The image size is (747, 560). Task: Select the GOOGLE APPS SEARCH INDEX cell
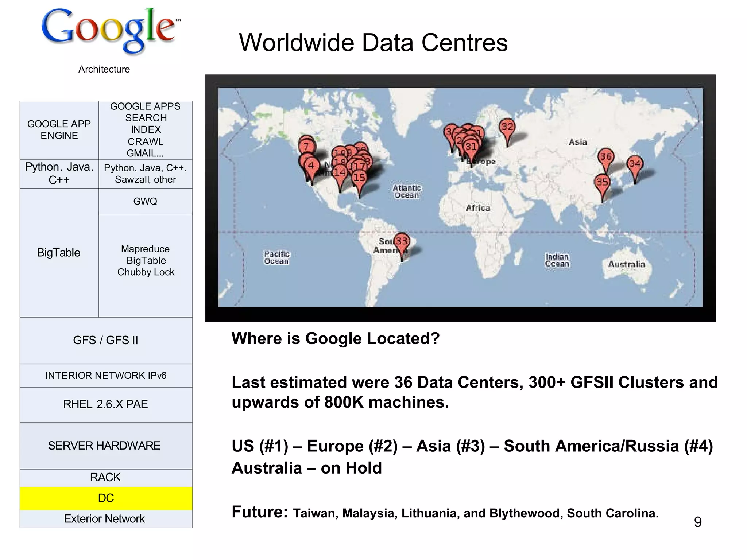click(x=146, y=130)
